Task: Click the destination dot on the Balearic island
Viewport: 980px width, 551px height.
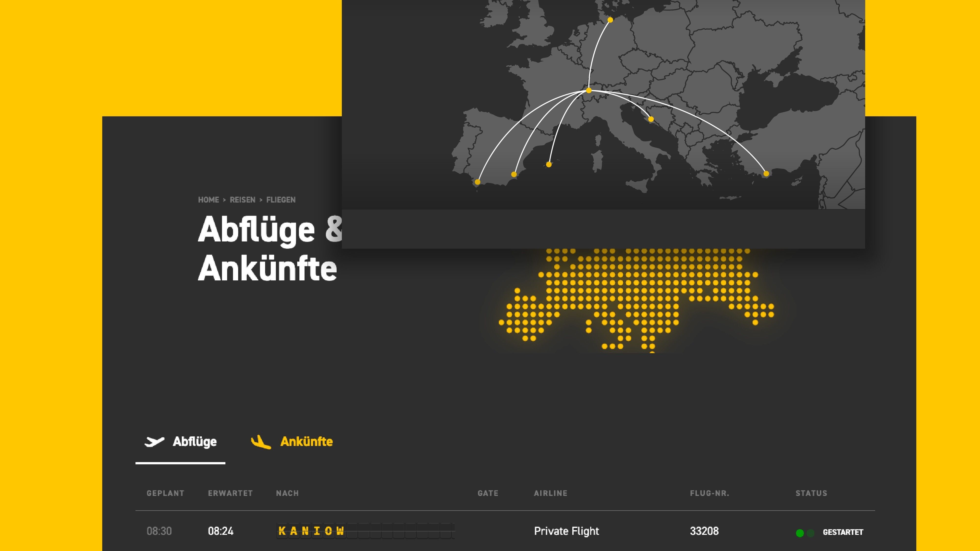Action: [549, 165]
